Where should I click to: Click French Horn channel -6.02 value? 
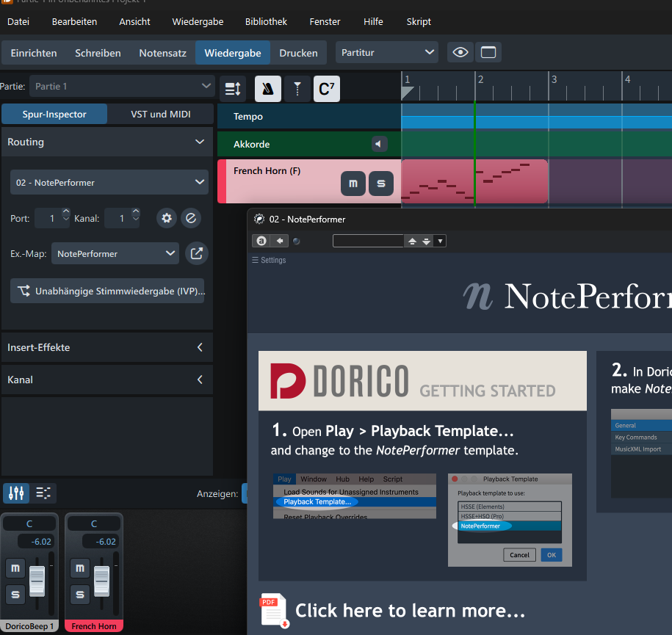click(x=102, y=542)
